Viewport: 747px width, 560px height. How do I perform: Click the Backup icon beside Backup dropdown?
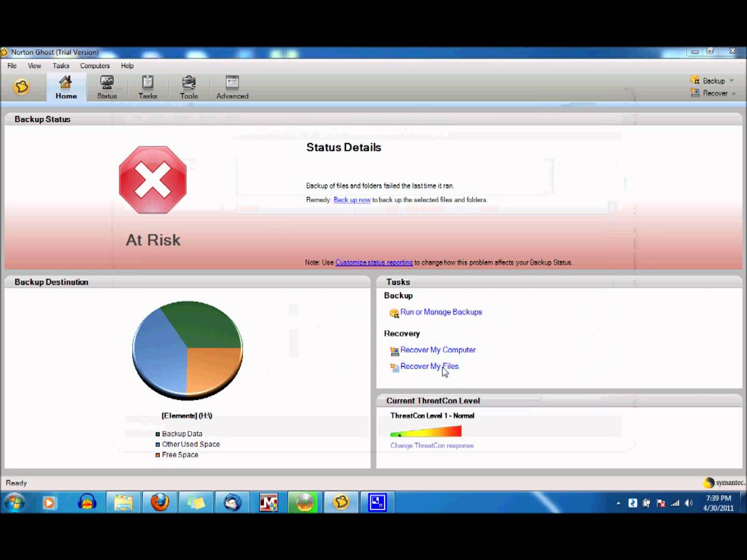[x=695, y=80]
